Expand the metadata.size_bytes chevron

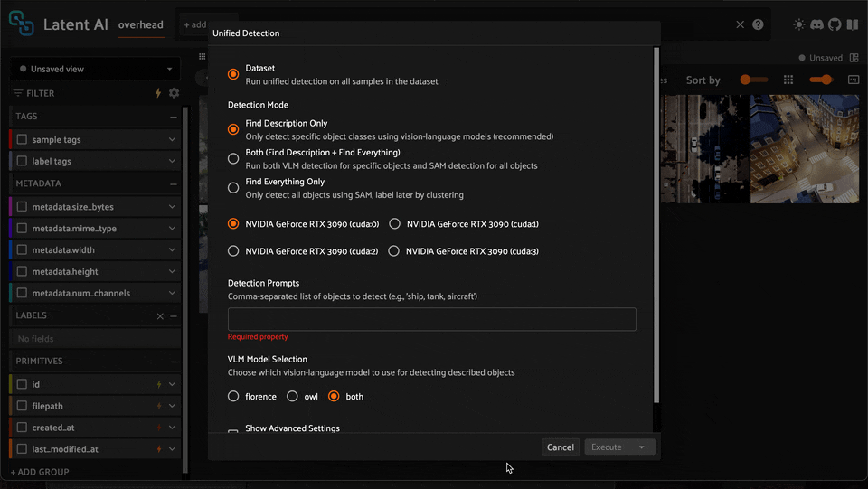(x=172, y=206)
